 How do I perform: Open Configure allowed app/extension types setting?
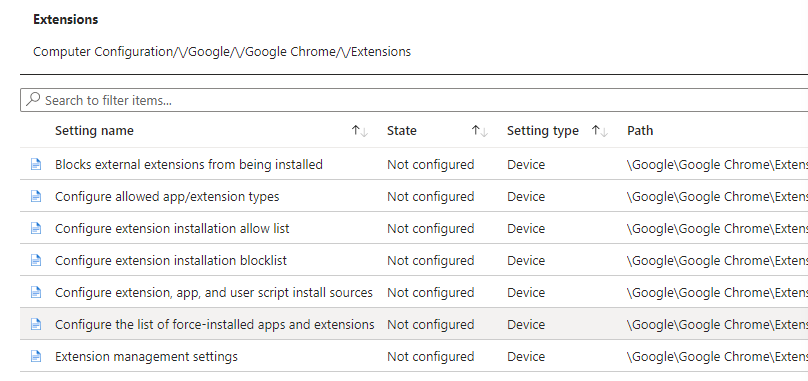[x=167, y=196]
